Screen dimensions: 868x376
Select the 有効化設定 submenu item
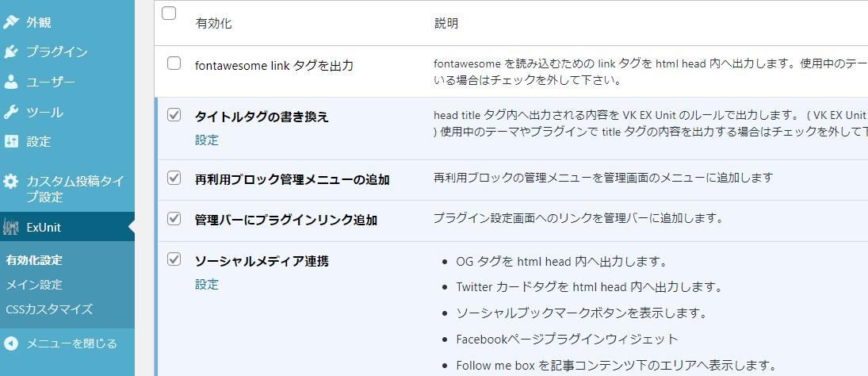34,260
